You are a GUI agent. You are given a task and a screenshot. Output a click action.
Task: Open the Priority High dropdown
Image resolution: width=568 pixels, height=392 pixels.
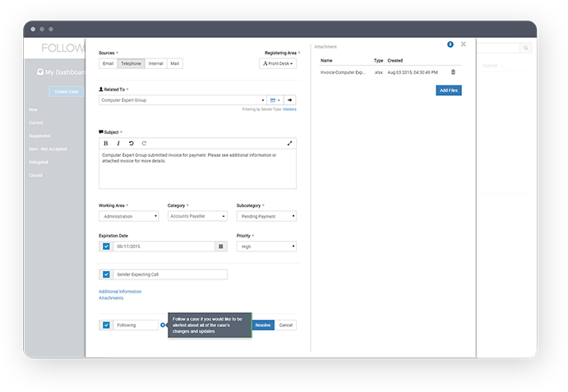(x=266, y=247)
